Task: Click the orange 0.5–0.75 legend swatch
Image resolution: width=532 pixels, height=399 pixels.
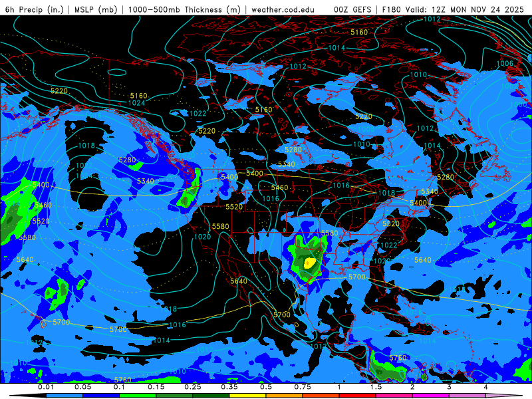Action: click(x=285, y=396)
